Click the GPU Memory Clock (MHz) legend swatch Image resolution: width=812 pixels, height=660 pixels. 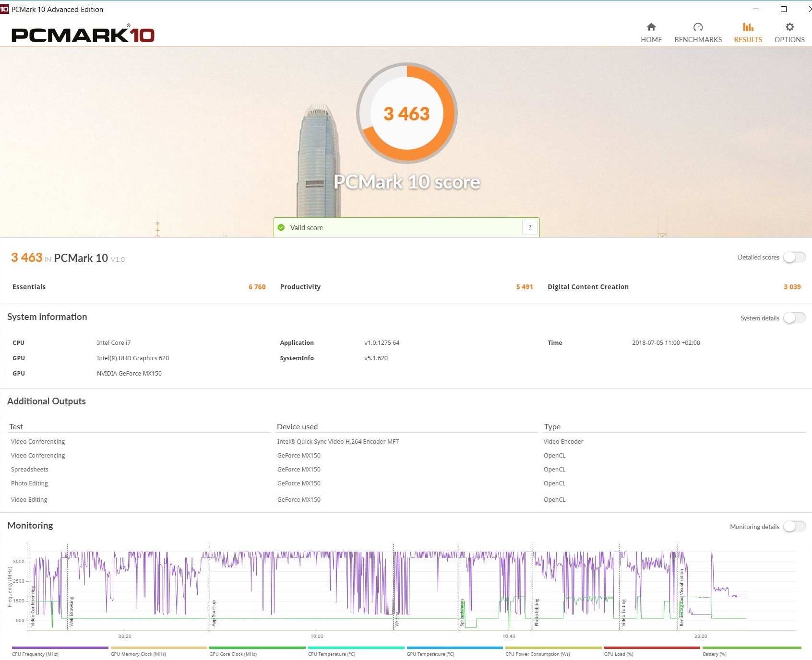coord(158,648)
